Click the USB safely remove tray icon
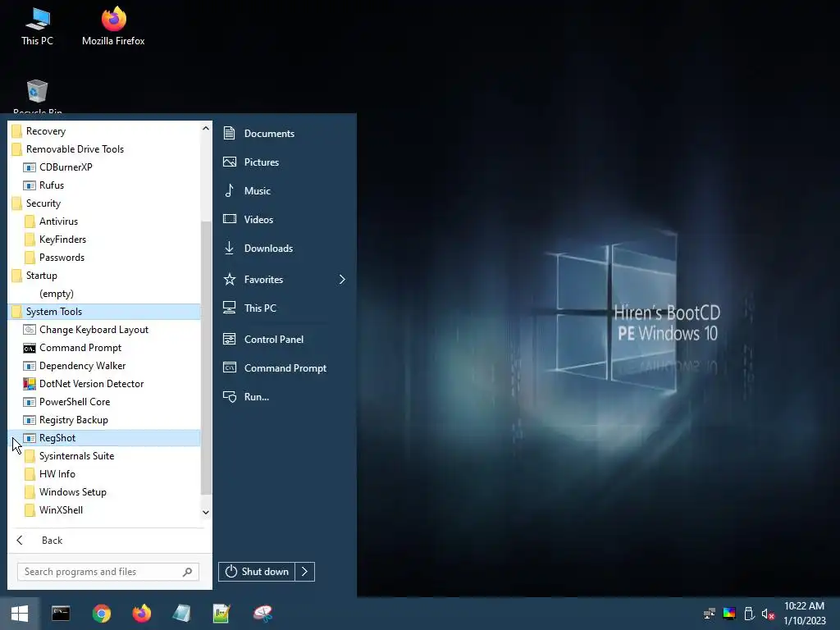 (749, 614)
